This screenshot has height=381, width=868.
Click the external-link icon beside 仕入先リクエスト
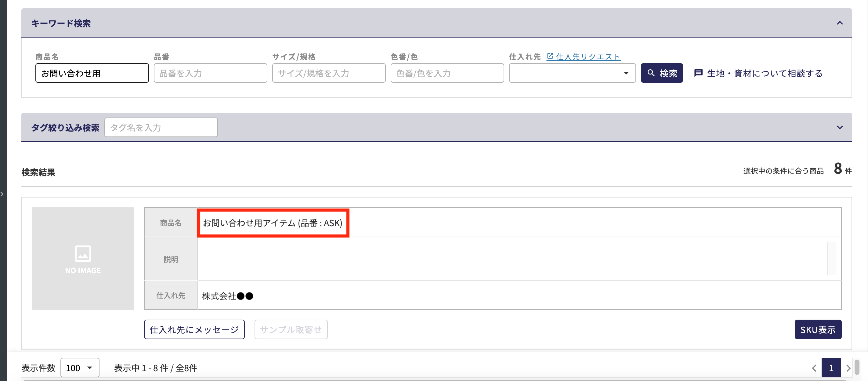pyautogui.click(x=550, y=56)
